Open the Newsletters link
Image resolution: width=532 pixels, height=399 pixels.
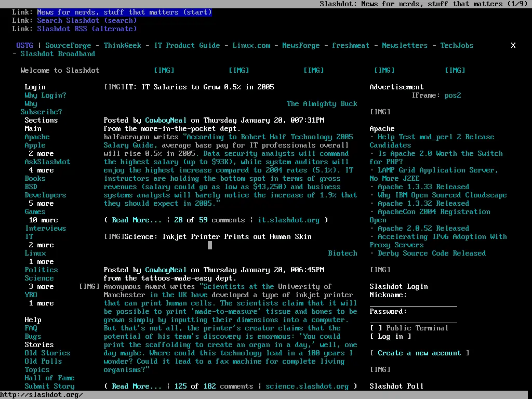point(405,46)
